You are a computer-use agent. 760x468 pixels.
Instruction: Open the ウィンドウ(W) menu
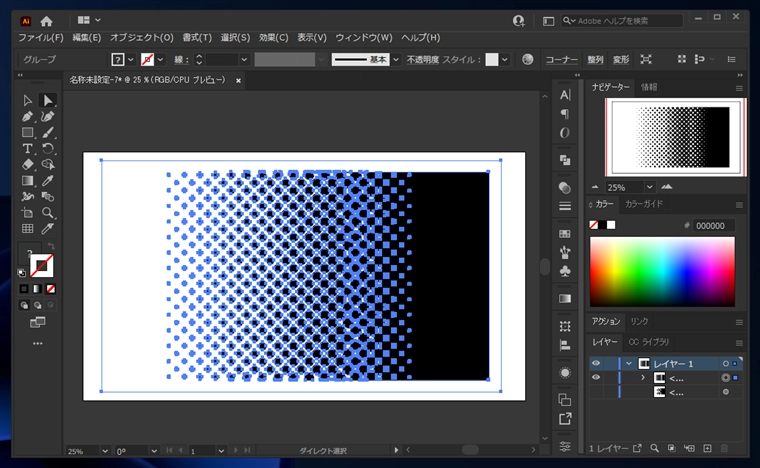pyautogui.click(x=364, y=37)
